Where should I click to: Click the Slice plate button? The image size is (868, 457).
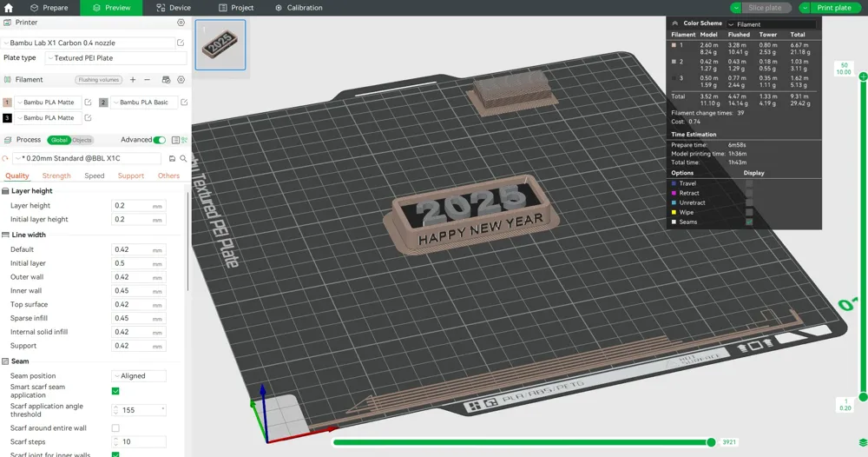[x=765, y=8]
